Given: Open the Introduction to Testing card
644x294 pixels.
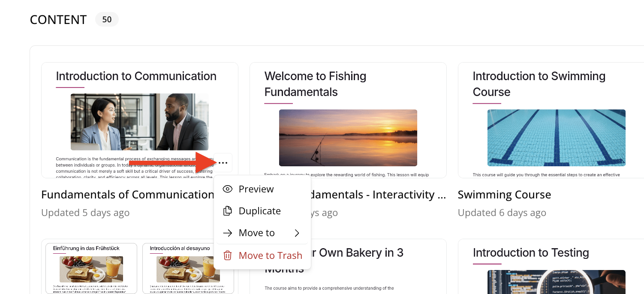Looking at the screenshot, I should click(530, 253).
